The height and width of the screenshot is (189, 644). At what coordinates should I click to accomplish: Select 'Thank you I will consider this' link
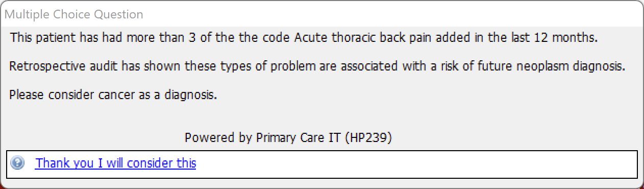point(115,163)
